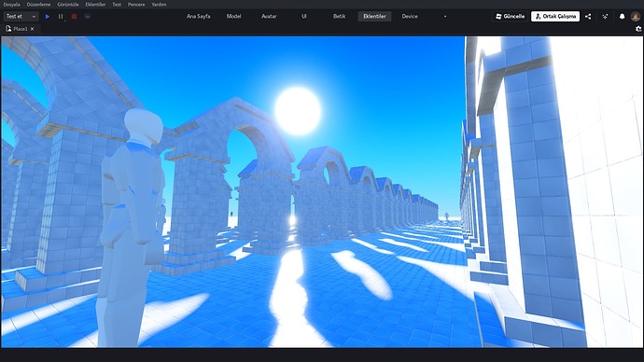Switch to the Device ribbon tab
644x362 pixels.
pos(410,17)
